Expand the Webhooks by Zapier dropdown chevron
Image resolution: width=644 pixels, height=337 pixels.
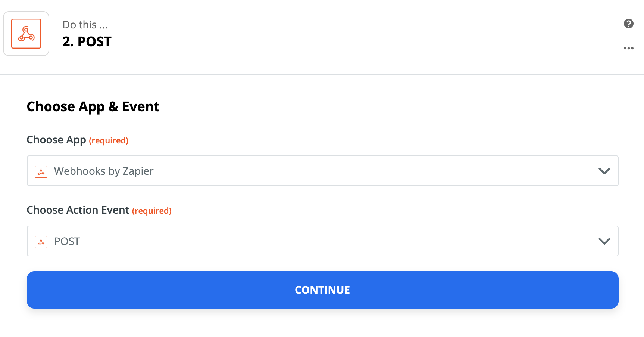(604, 171)
